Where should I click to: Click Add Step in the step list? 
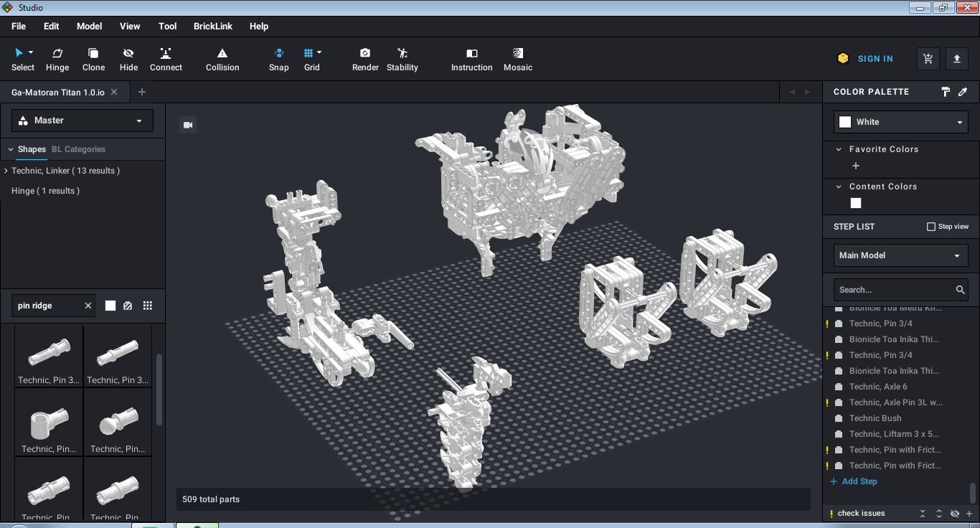[x=859, y=481]
